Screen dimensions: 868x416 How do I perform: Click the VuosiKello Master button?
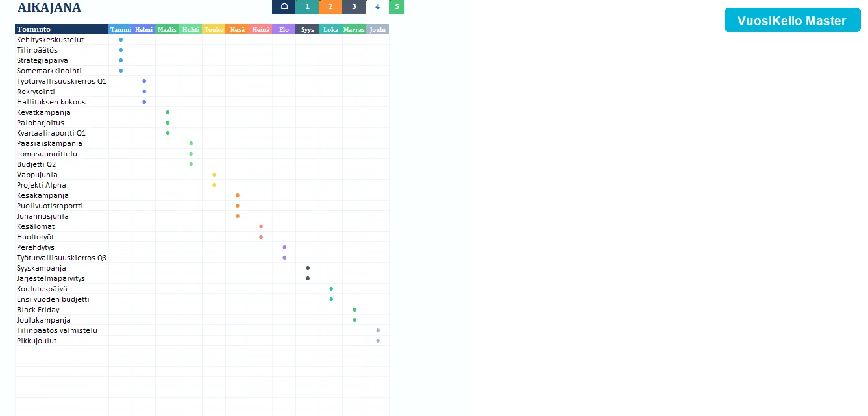point(792,21)
